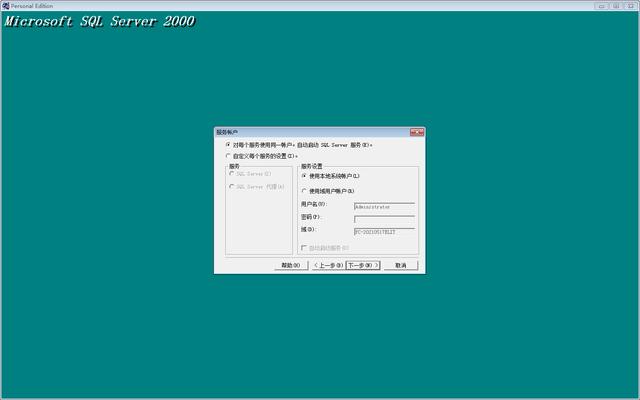The height and width of the screenshot is (400, 640).
Task: Click the 密码 password field
Action: [x=384, y=220]
